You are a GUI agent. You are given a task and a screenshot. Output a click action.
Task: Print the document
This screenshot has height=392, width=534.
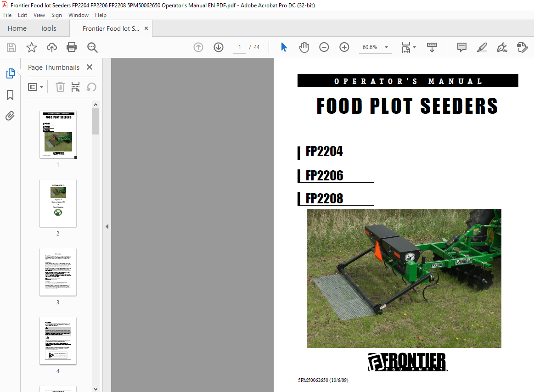click(72, 47)
